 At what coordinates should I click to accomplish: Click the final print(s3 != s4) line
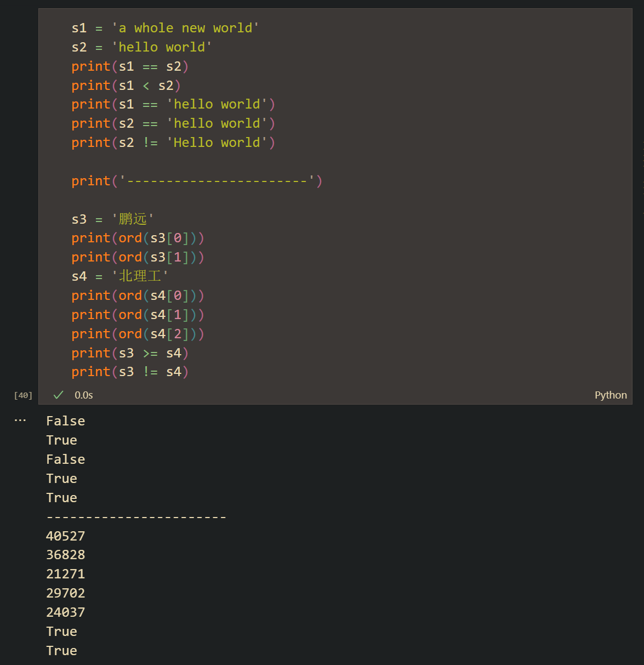129,372
